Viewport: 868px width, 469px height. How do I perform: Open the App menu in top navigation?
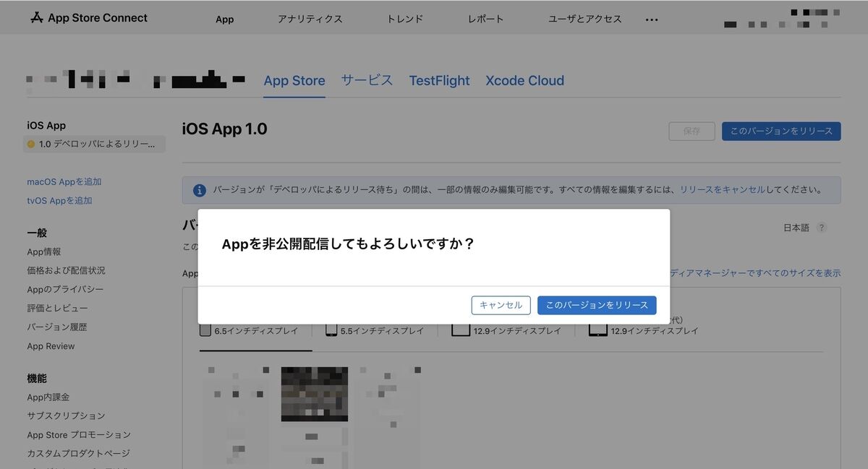225,19
